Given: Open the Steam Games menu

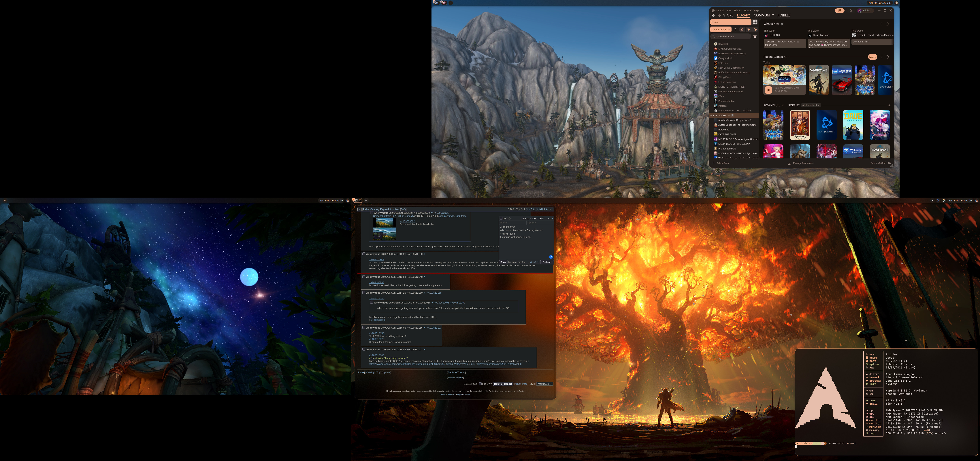Looking at the screenshot, I should pos(748,11).
